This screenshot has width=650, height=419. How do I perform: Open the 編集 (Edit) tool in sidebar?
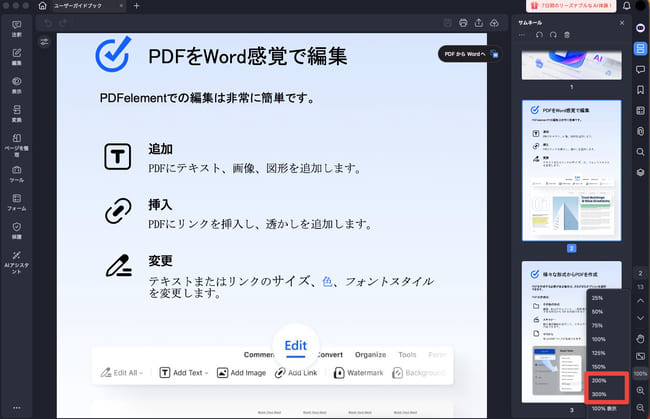point(17,57)
